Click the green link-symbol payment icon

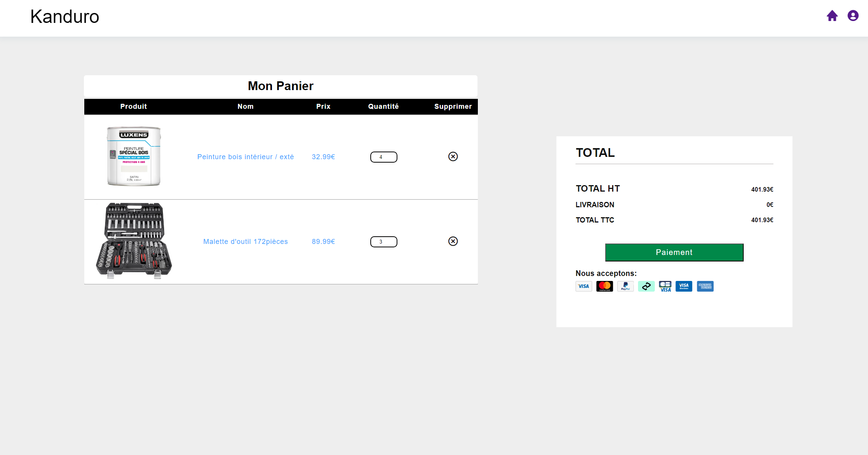[x=646, y=286]
